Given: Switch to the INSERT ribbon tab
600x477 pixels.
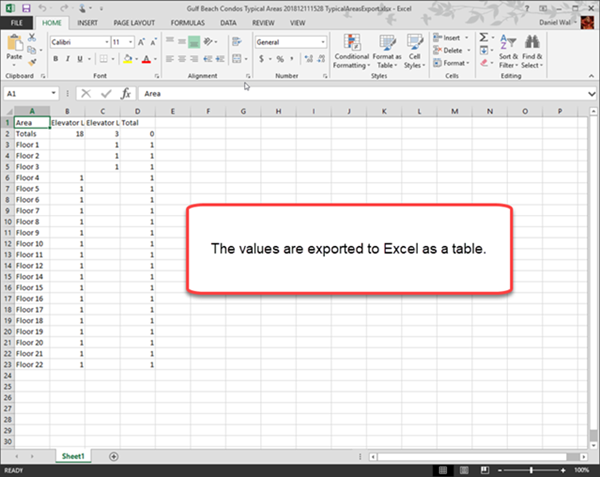Looking at the screenshot, I should pos(87,23).
